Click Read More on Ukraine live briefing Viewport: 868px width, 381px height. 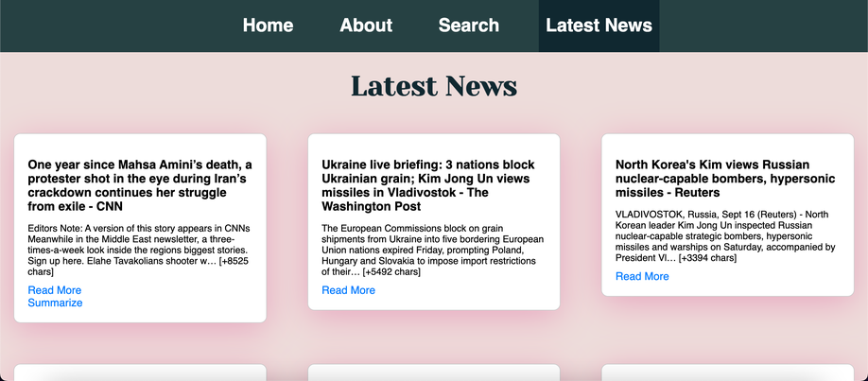pyautogui.click(x=348, y=290)
